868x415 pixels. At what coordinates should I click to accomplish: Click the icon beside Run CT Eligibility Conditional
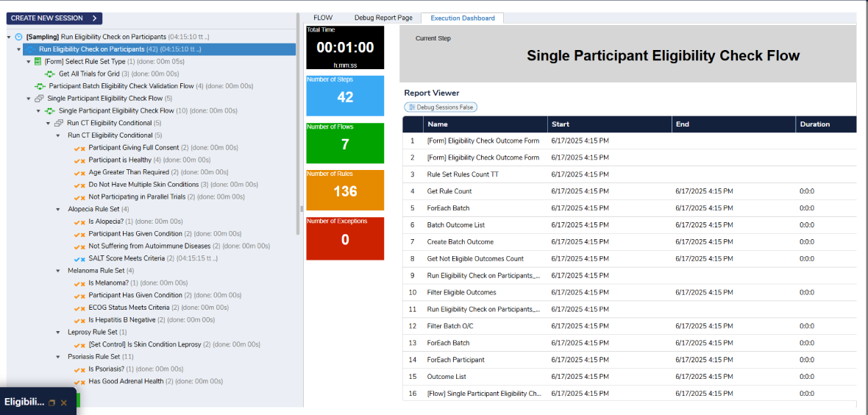coord(59,123)
